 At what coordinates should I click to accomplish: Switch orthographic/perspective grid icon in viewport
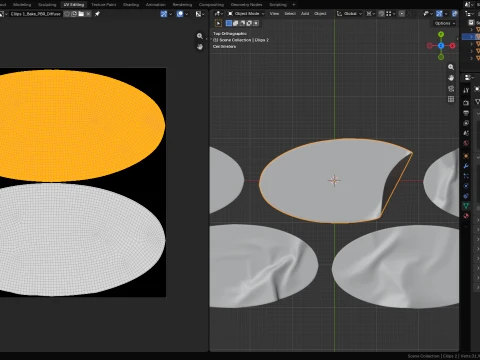(x=451, y=99)
